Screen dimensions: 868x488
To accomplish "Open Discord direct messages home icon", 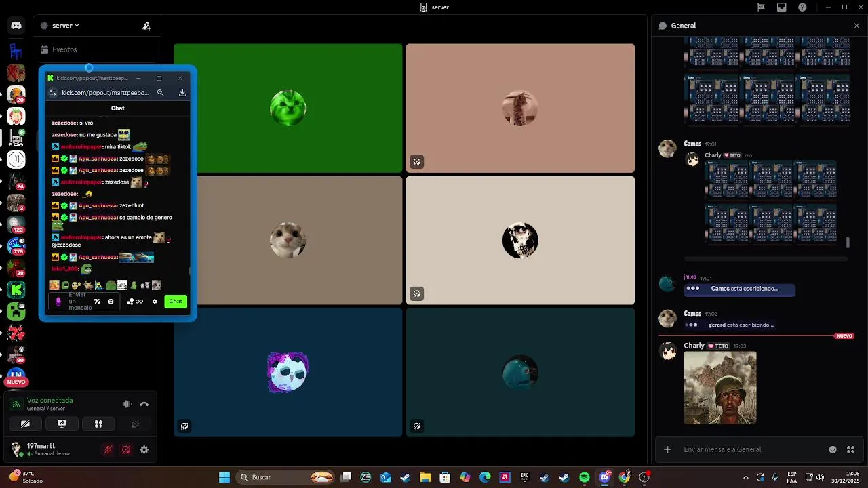I will point(16,26).
